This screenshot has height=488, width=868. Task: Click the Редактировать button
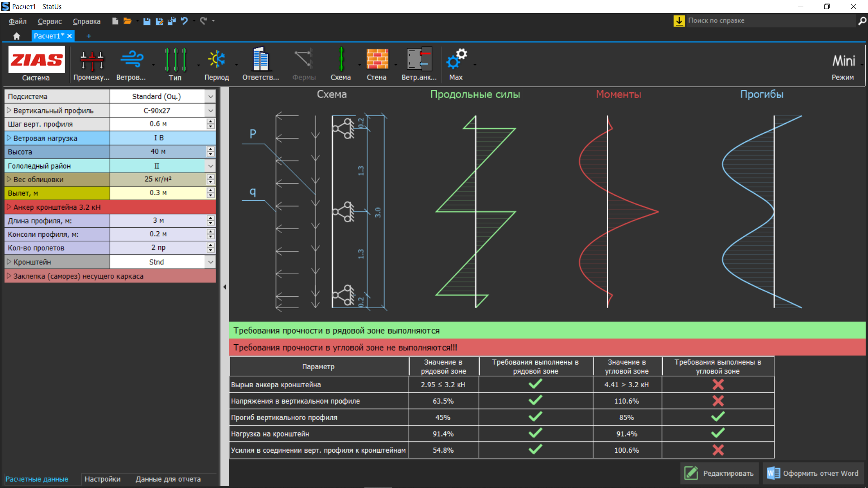tap(719, 473)
